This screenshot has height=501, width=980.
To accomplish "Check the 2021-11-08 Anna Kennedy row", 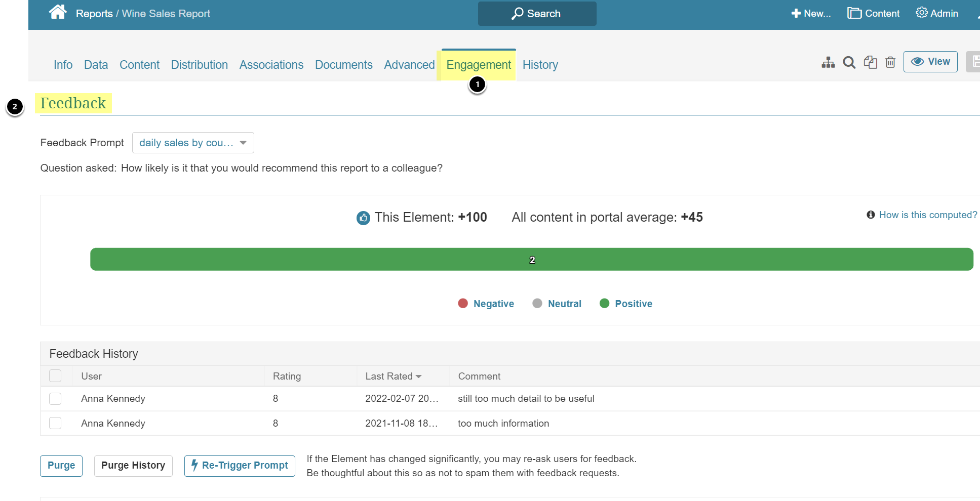I will 55,423.
